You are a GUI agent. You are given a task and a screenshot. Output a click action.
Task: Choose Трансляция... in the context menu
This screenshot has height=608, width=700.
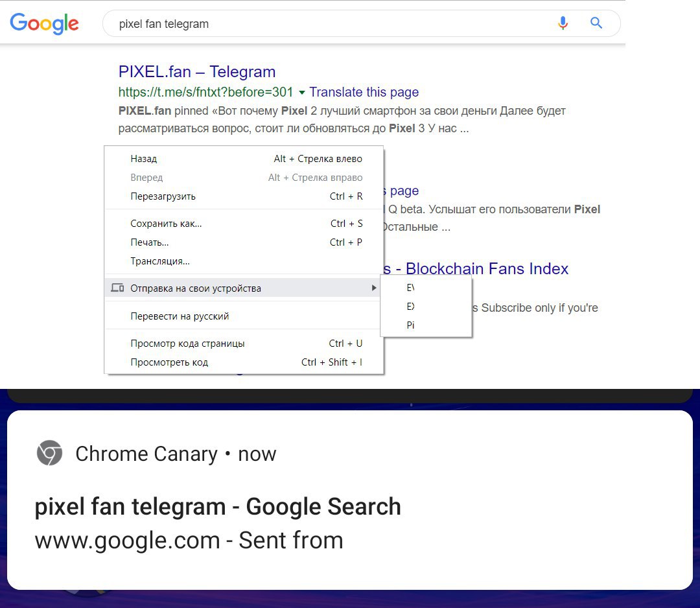tap(244, 261)
